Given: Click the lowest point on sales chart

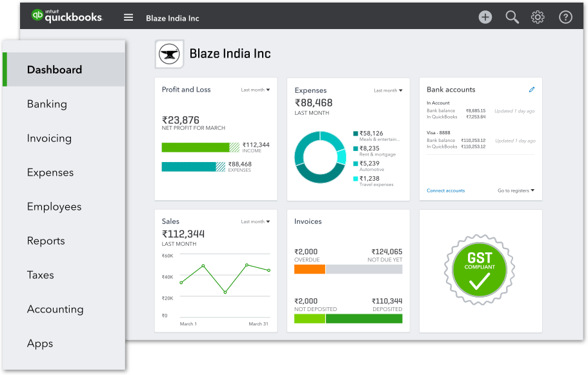Looking at the screenshot, I should [x=225, y=292].
